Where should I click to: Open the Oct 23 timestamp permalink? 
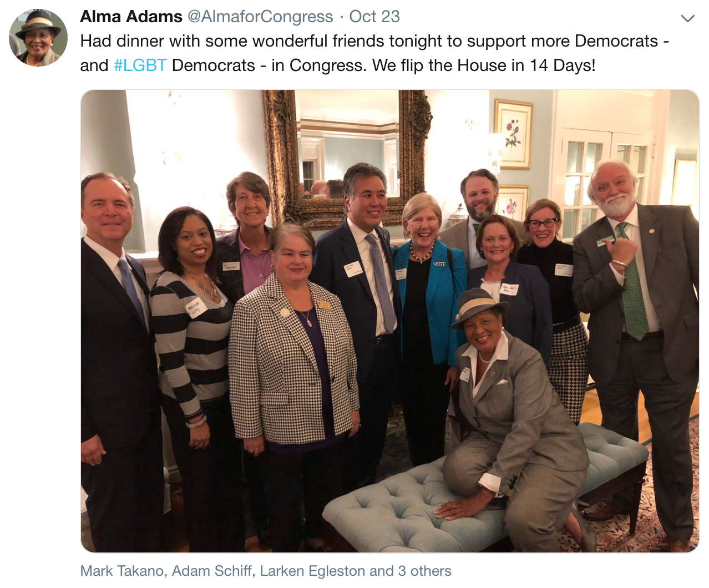click(x=374, y=17)
